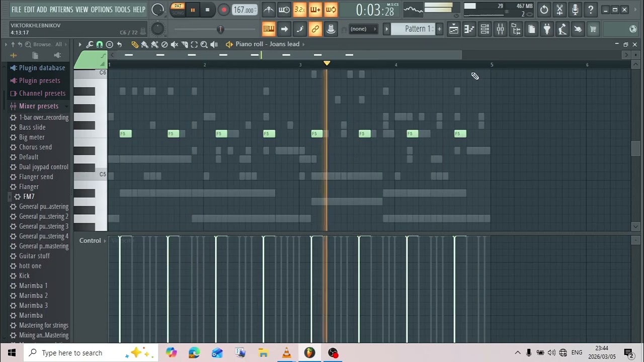Viewport: 644px width, 362px height.
Task: Open the browser view button
Action: pos(516,29)
